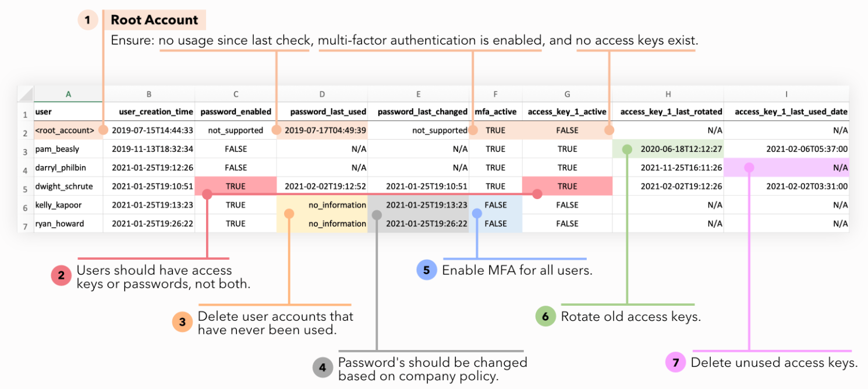The image size is (868, 389).
Task: Click last used date '2021-02-02T03:31:00'
Action: (786, 186)
